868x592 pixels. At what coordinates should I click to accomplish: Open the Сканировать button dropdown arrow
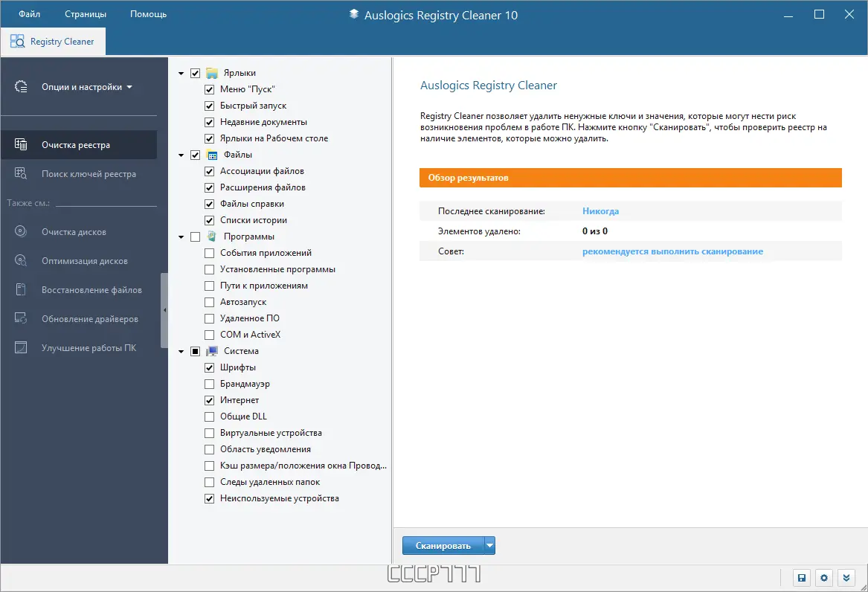490,545
